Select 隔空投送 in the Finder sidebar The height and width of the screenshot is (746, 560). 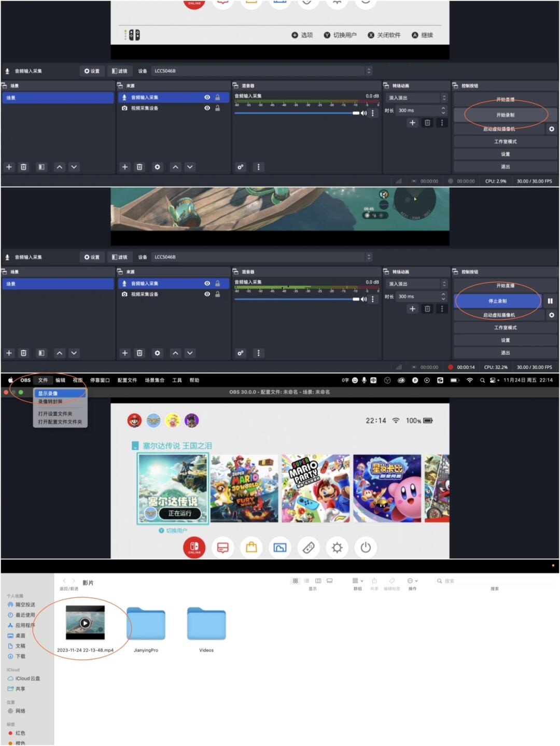coord(21,604)
